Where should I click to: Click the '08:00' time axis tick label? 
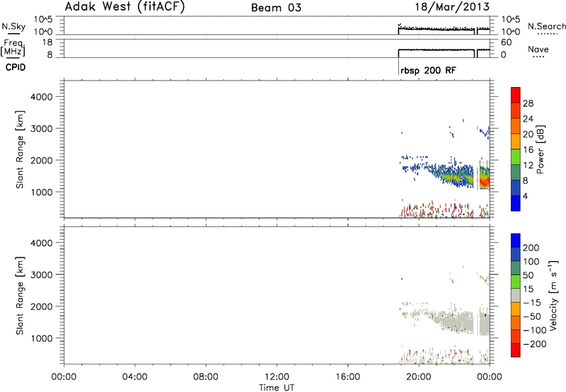click(x=206, y=377)
